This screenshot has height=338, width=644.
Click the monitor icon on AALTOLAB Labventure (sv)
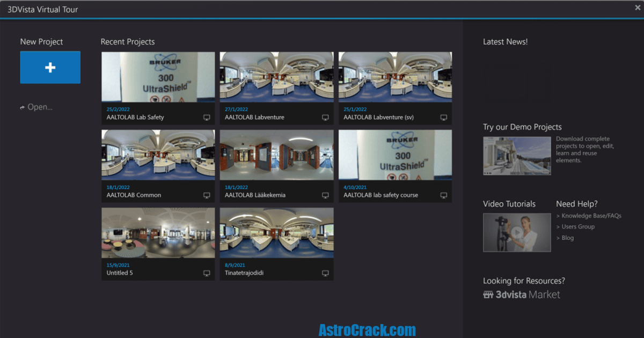coord(444,117)
